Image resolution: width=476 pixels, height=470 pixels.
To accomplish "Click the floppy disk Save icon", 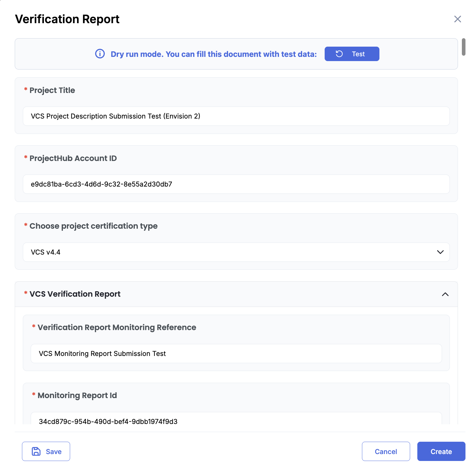I will [x=36, y=451].
